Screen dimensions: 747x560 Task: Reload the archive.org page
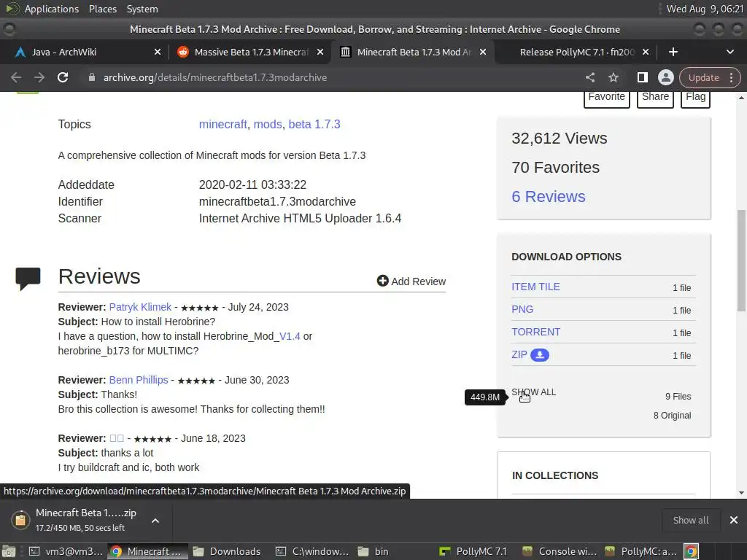[x=63, y=77]
